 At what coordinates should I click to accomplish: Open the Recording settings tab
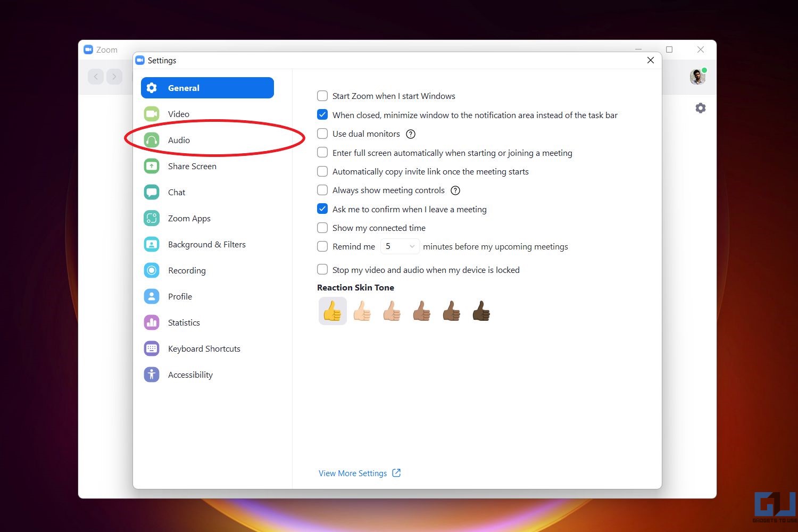pyautogui.click(x=207, y=270)
